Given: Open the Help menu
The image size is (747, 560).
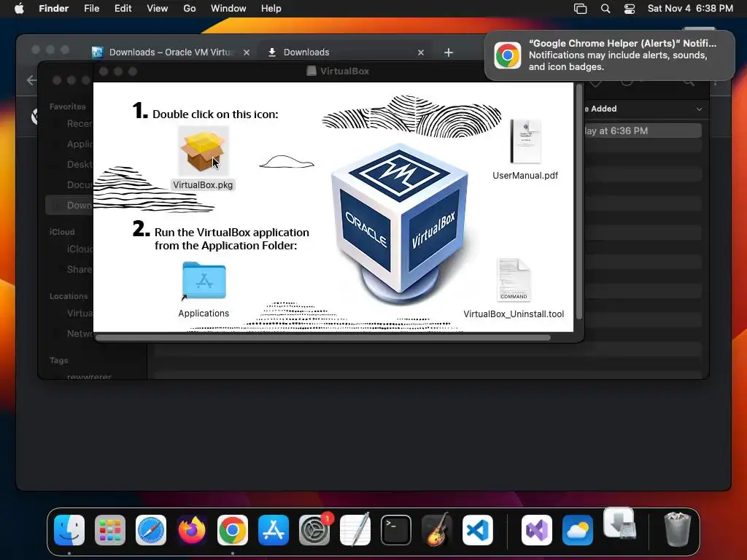Looking at the screenshot, I should [271, 9].
